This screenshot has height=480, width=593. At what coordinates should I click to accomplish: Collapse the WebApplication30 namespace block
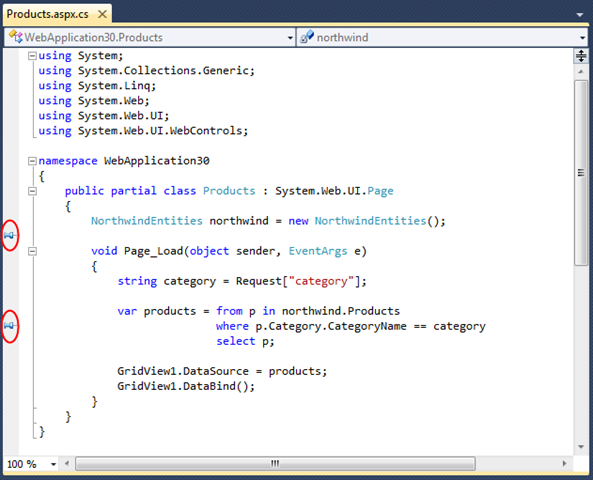[32, 161]
